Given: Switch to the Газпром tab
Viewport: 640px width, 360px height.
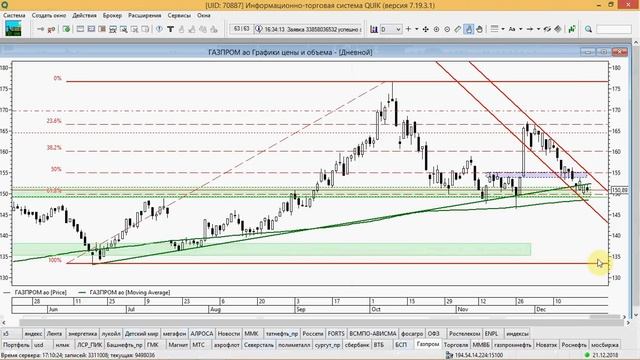Looking at the screenshot, I should pos(427,344).
